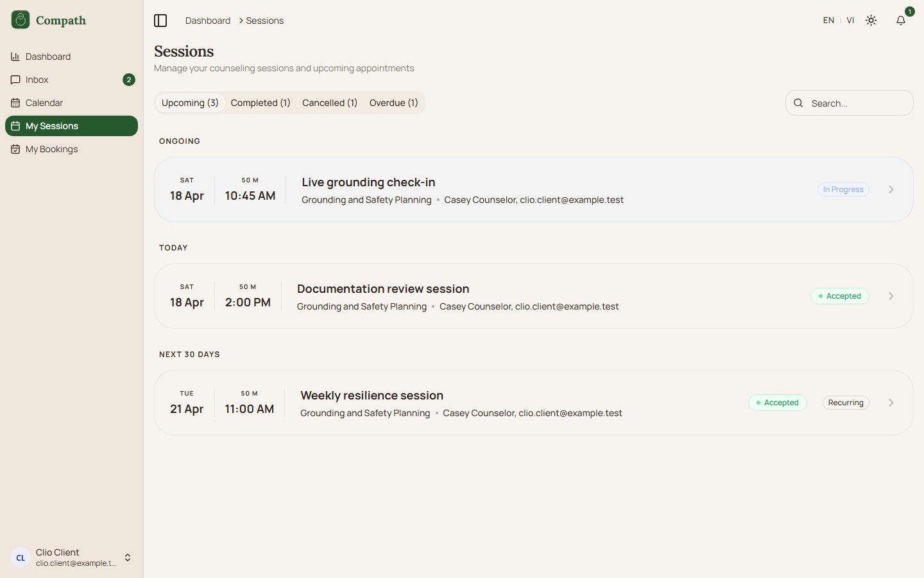Open Live grounding check-in chevron
The height and width of the screenshot is (578, 924).
[891, 189]
